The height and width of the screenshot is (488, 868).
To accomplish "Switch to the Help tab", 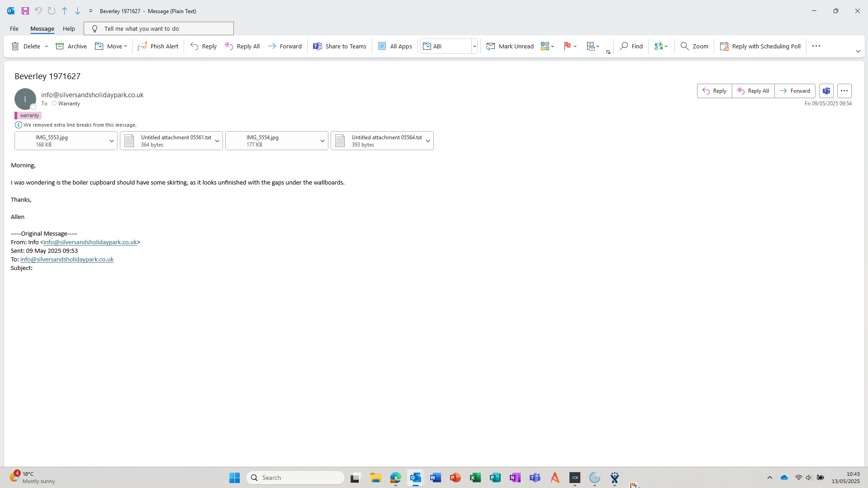I will [x=69, y=28].
